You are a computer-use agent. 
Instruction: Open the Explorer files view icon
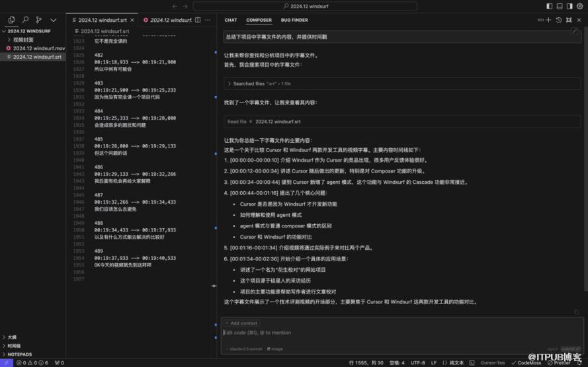point(11,20)
